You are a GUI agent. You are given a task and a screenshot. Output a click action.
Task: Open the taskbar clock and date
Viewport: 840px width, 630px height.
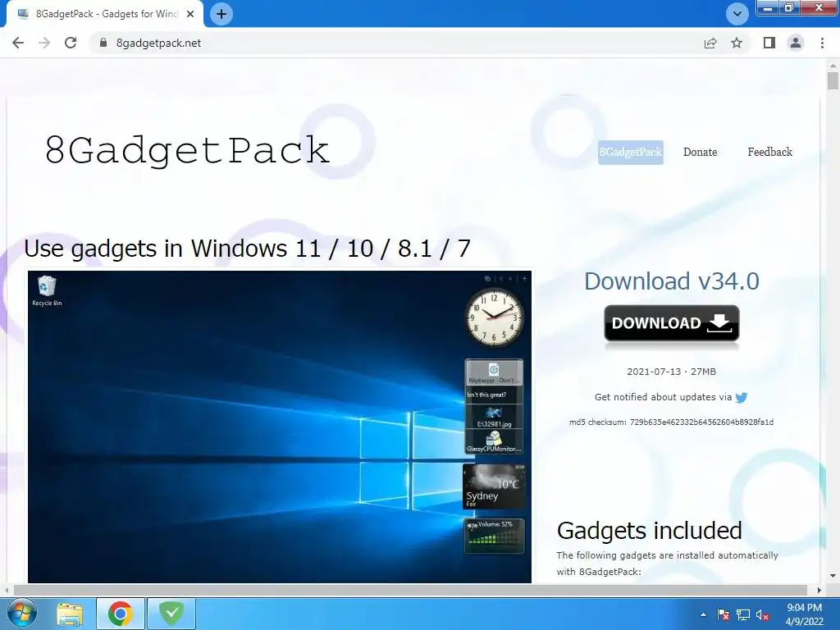pos(805,614)
